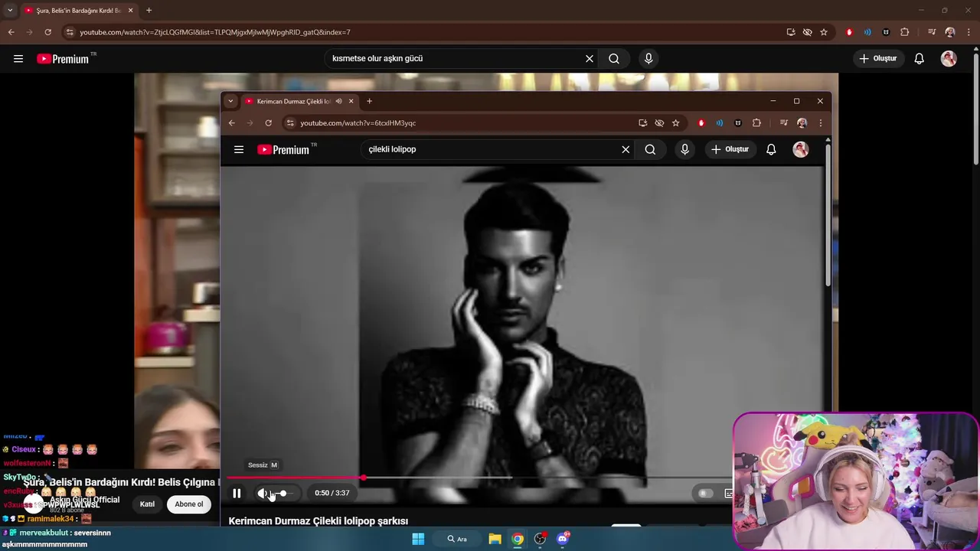This screenshot has width=980, height=551.
Task: Reload the back Chrome window page
Action: [x=47, y=32]
